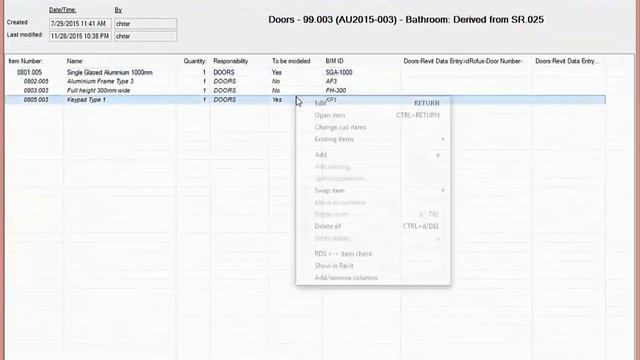Click the underlined By label
This screenshot has height=360, width=640.
click(x=118, y=10)
